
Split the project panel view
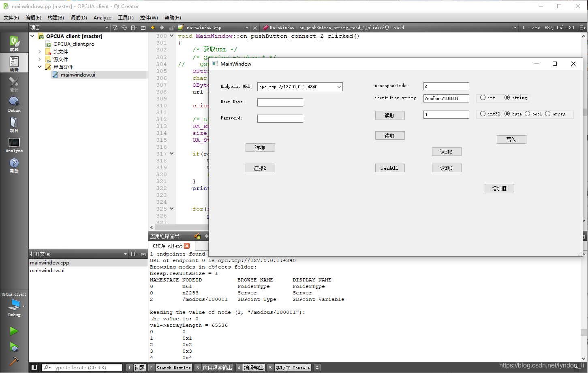(x=134, y=28)
